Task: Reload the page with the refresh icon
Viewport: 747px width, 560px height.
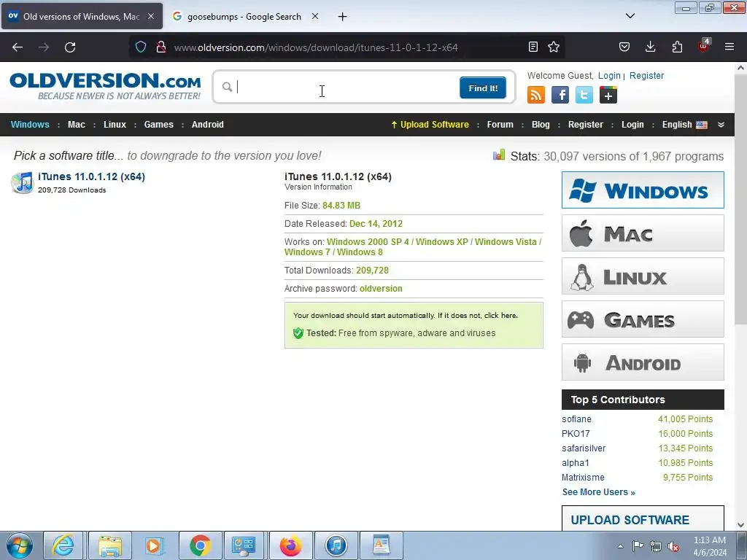Action: pos(70,47)
